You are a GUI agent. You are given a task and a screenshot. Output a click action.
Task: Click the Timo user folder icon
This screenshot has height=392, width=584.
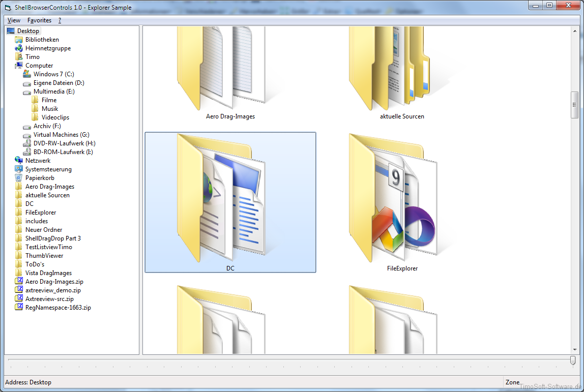point(19,56)
